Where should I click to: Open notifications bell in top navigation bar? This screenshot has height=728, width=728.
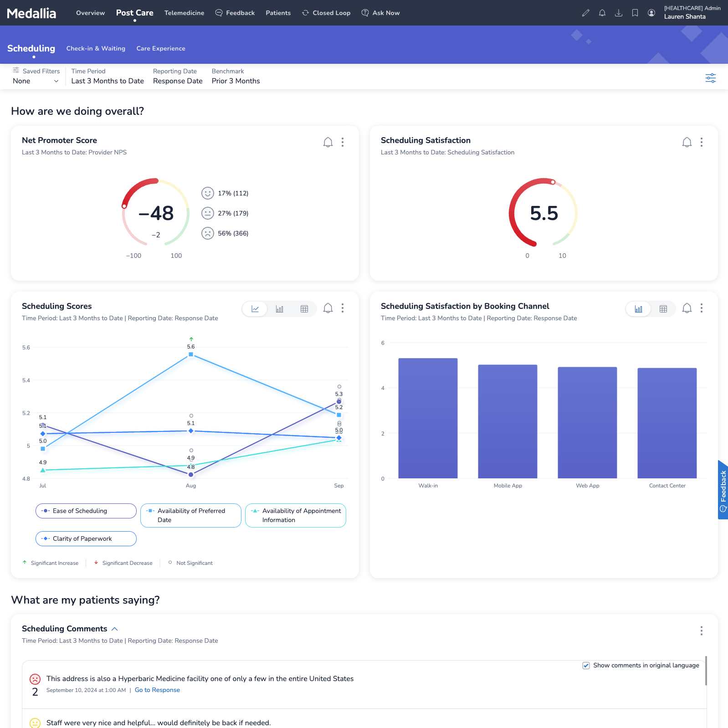coord(602,13)
